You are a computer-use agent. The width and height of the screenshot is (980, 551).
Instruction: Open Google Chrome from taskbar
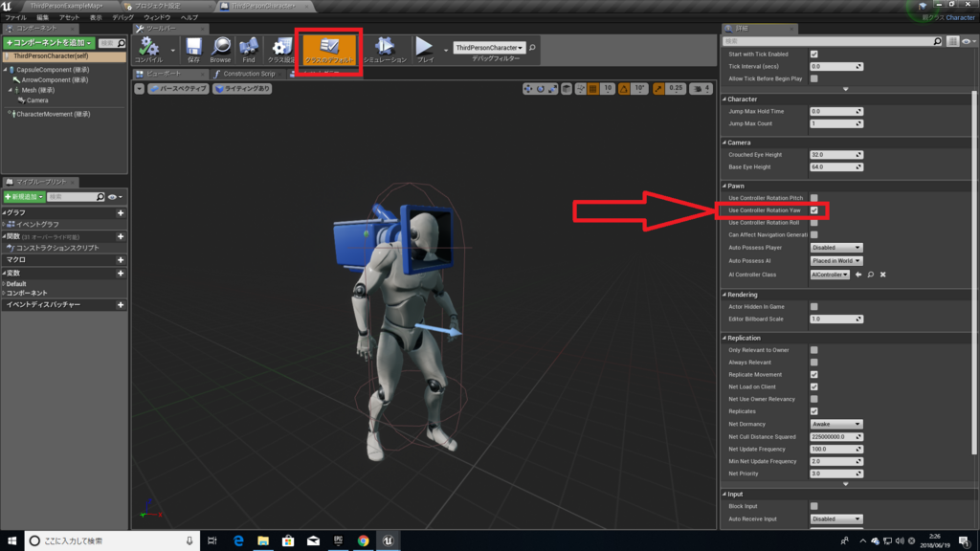363,540
